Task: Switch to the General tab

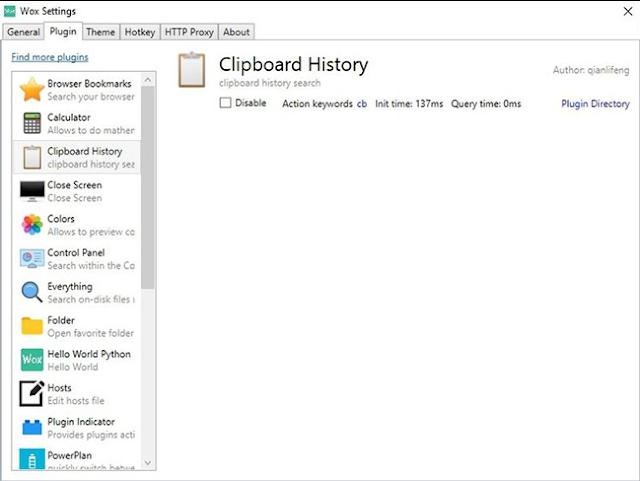Action: pyautogui.click(x=23, y=32)
